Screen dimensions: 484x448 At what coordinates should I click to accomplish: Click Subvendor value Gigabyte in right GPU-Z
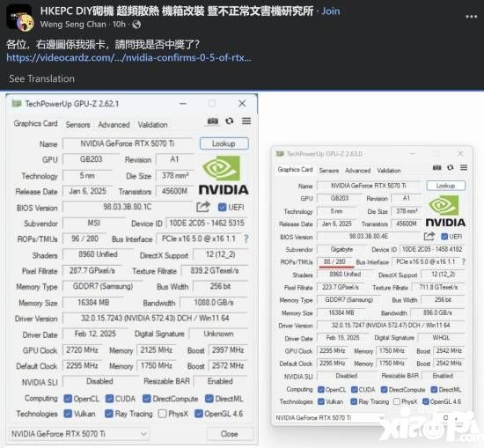(x=341, y=249)
